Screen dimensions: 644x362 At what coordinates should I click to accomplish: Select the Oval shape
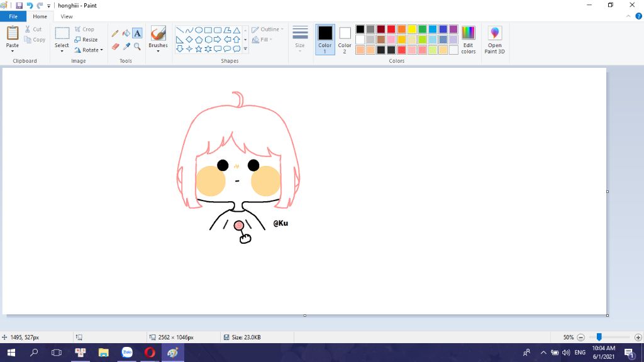[x=198, y=30]
